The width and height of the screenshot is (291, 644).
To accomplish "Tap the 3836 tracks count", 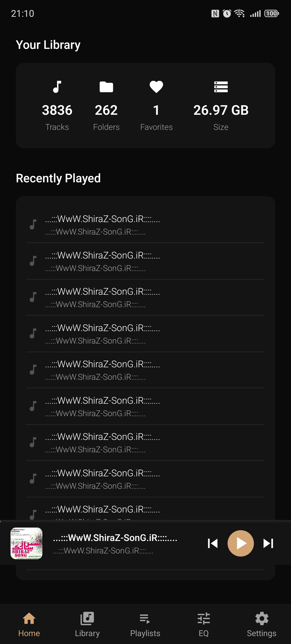I will coord(57,110).
